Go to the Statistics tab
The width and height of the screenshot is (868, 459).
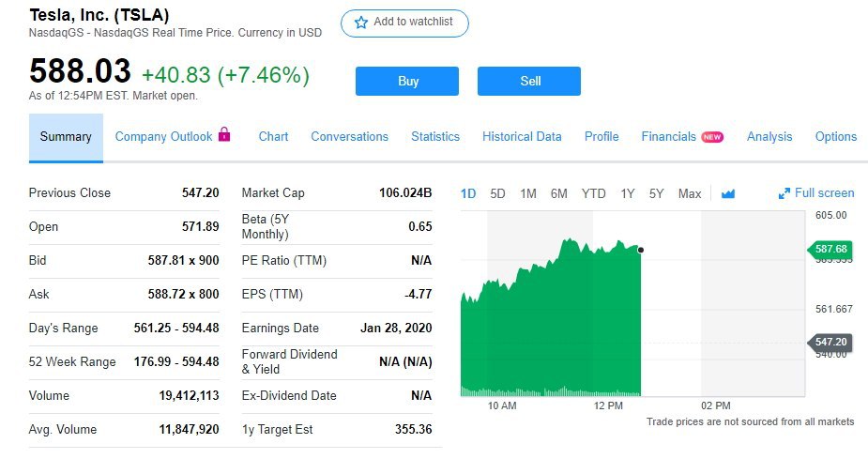pyautogui.click(x=435, y=137)
